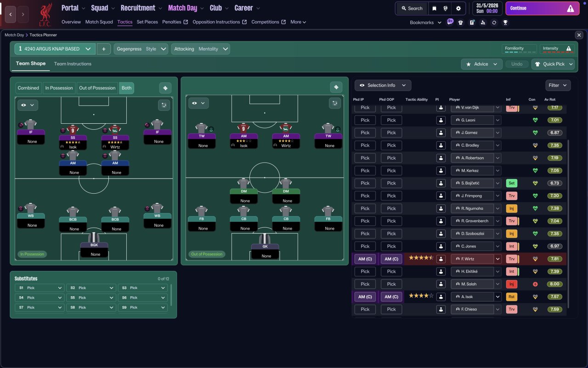The width and height of the screenshot is (588, 368).
Task: Check the Familiarity progress bar
Action: [520, 50]
